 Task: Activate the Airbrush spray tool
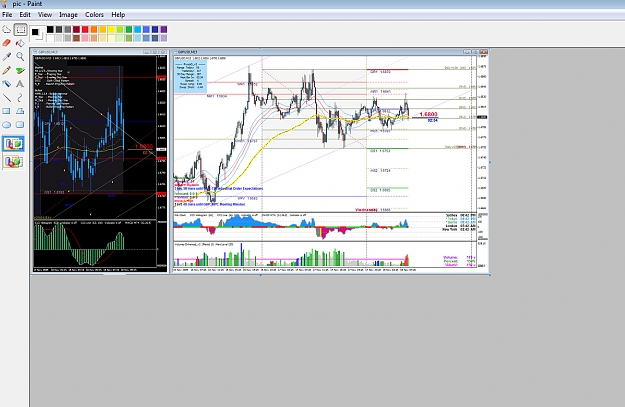(6, 84)
